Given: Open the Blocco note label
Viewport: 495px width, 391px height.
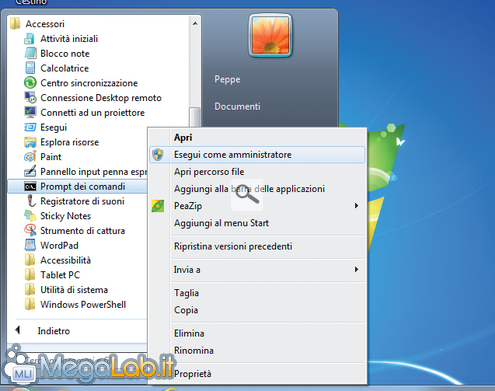Looking at the screenshot, I should (x=65, y=54).
